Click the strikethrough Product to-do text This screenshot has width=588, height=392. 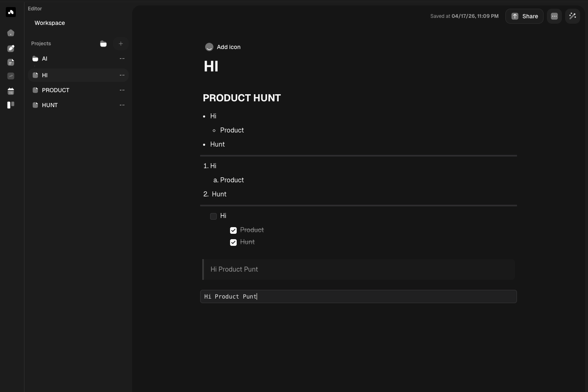(252, 230)
